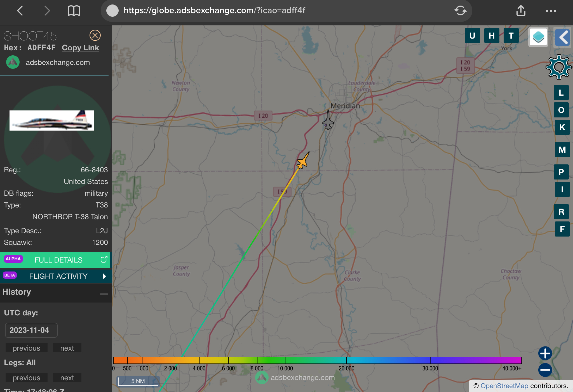Image resolution: width=573 pixels, height=392 pixels.
Task: Select next leg under Legs
Action: (67, 378)
